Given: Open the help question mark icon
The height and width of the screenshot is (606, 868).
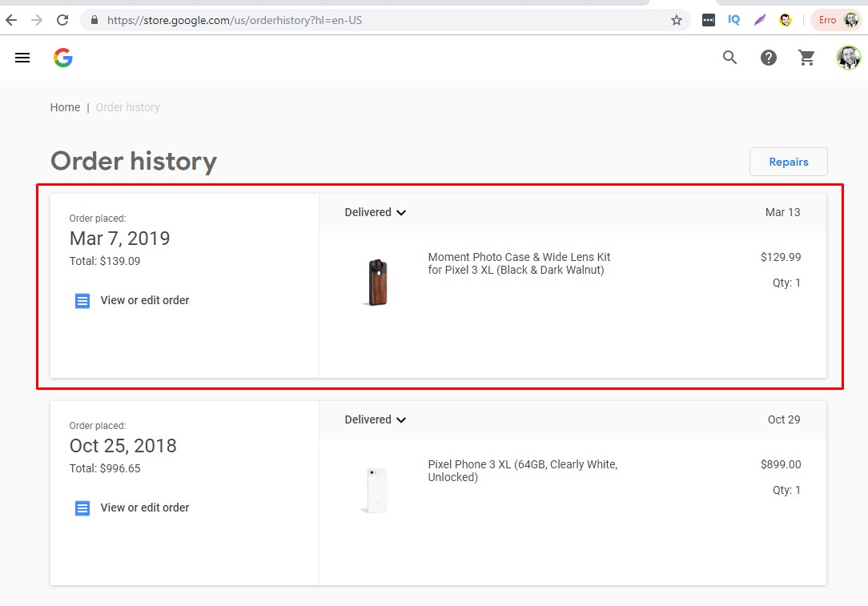Looking at the screenshot, I should (769, 58).
